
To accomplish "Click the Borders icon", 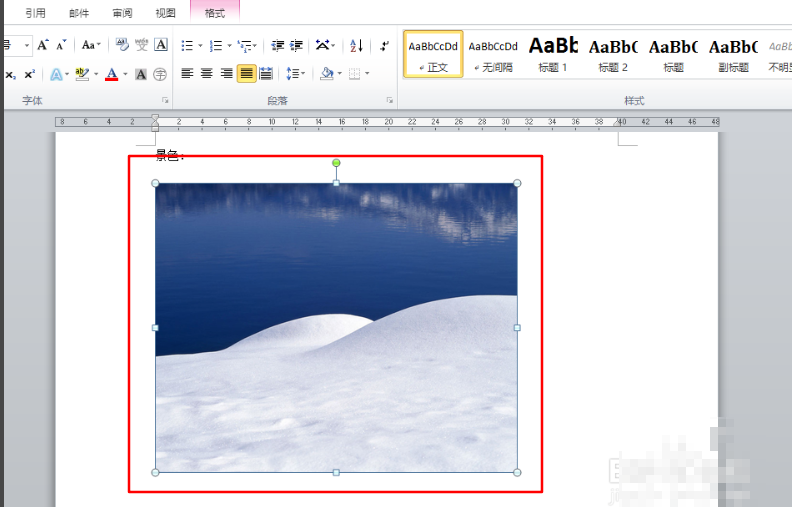I will (355, 74).
